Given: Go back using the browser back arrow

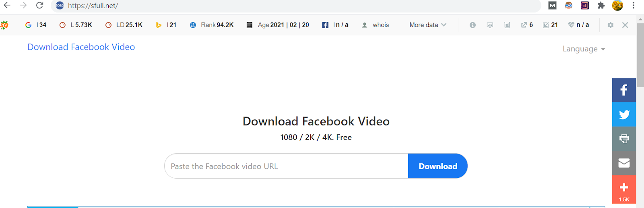Looking at the screenshot, I should pyautogui.click(x=7, y=5).
